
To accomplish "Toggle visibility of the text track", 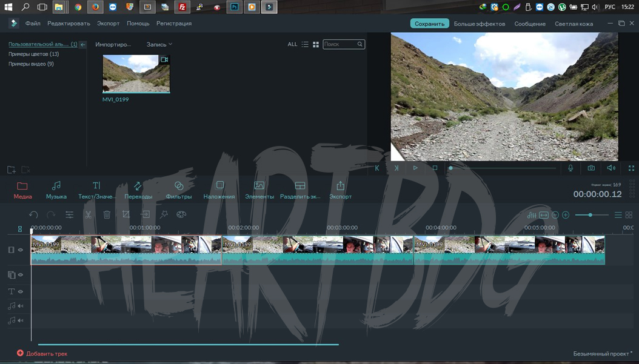I will pos(20,291).
